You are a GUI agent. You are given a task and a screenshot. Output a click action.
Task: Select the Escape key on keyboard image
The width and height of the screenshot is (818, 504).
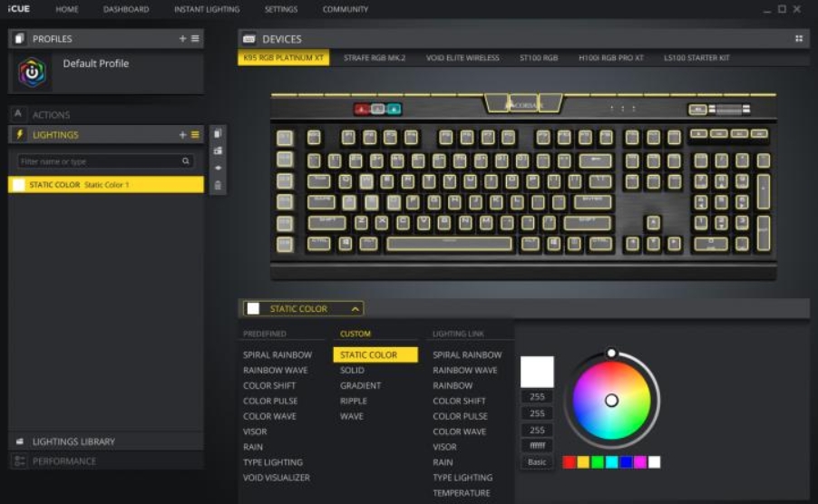tap(314, 137)
